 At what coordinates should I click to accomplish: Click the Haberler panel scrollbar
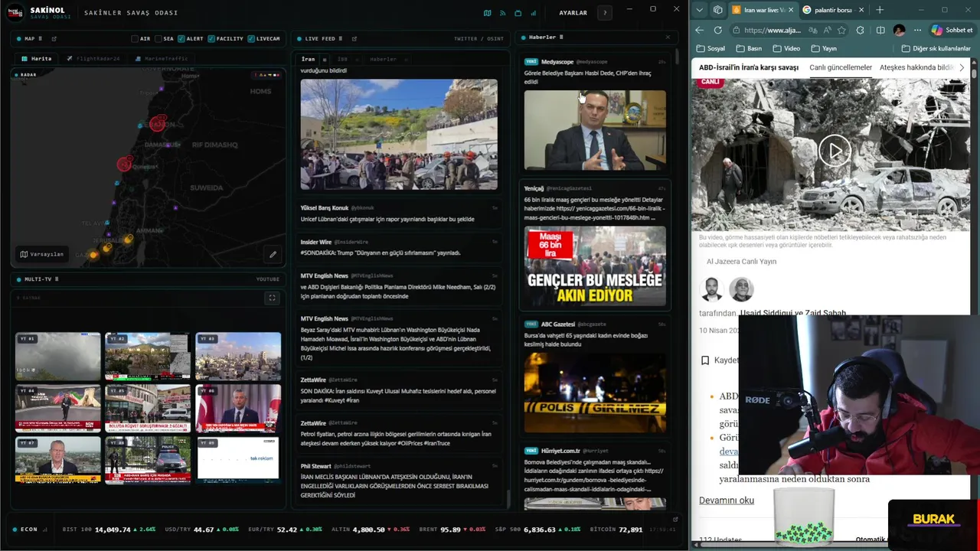coord(676,57)
